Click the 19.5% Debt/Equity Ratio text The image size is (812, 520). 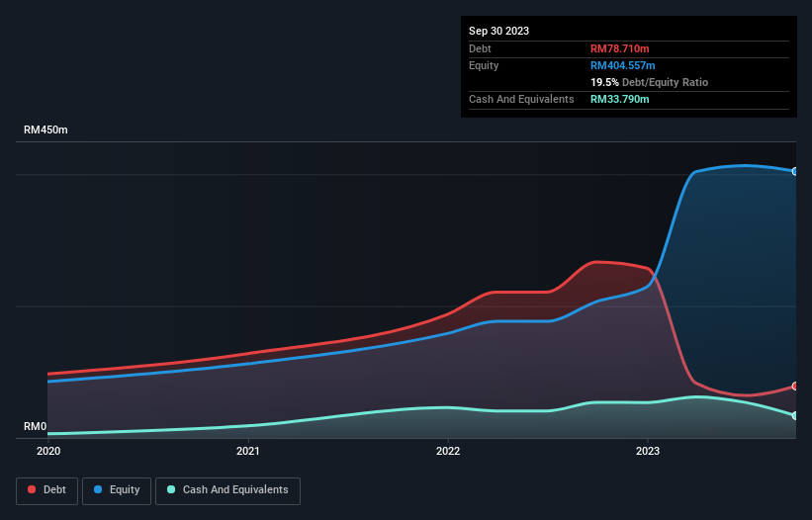[x=649, y=82]
